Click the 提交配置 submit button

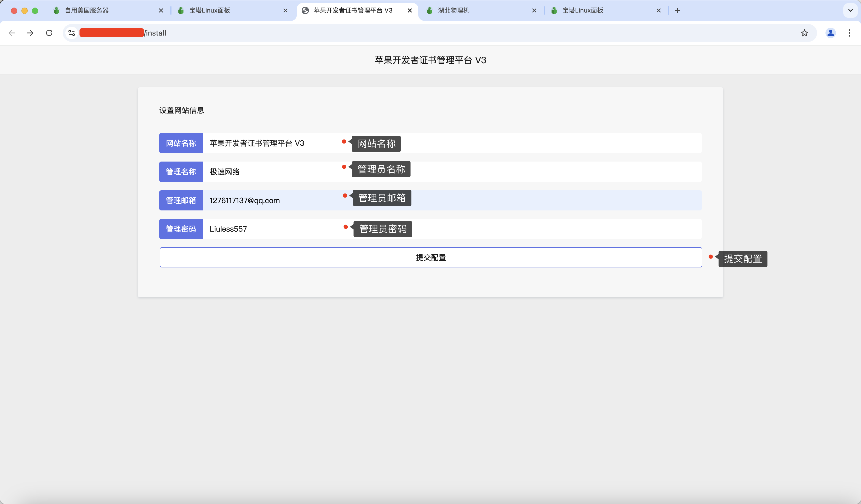(x=431, y=257)
